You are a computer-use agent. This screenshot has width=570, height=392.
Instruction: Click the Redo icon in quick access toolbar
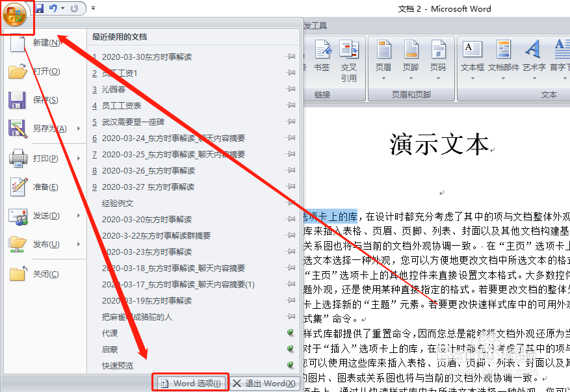[74, 8]
